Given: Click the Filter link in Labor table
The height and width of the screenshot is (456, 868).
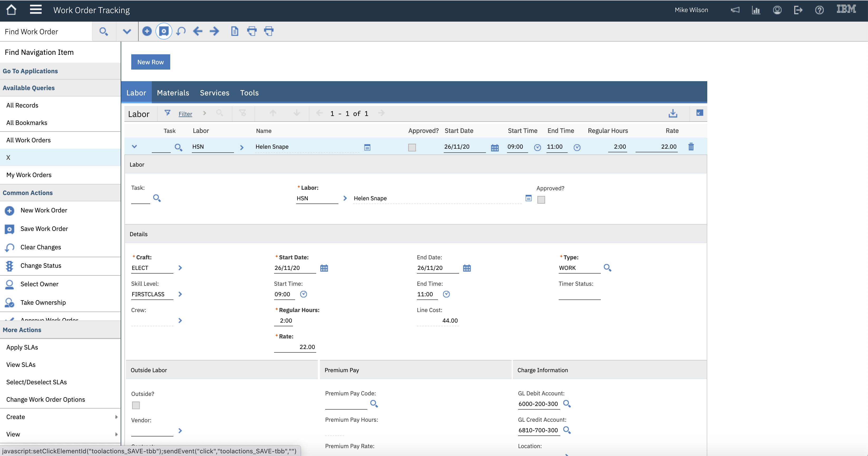Looking at the screenshot, I should (x=185, y=114).
